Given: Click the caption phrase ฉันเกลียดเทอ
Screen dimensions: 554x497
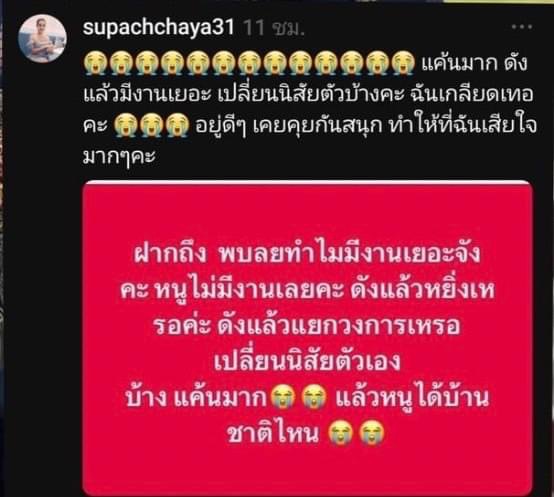Looking at the screenshot, I should point(473,95).
